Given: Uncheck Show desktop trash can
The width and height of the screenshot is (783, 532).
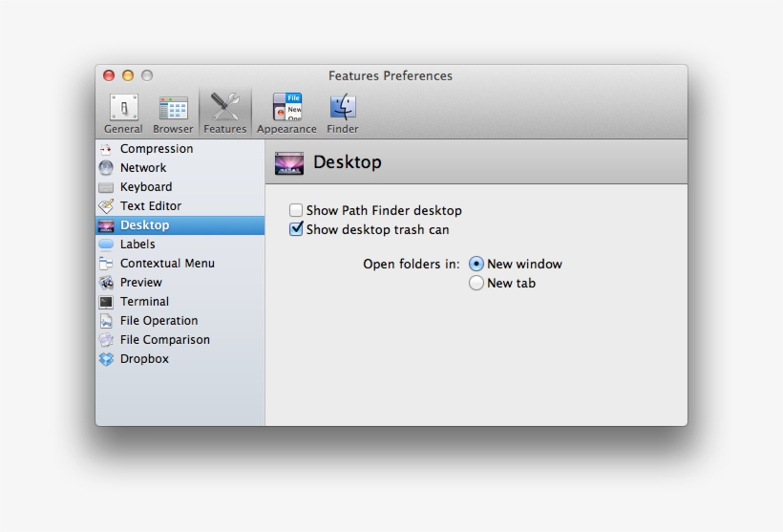Looking at the screenshot, I should coord(296,229).
